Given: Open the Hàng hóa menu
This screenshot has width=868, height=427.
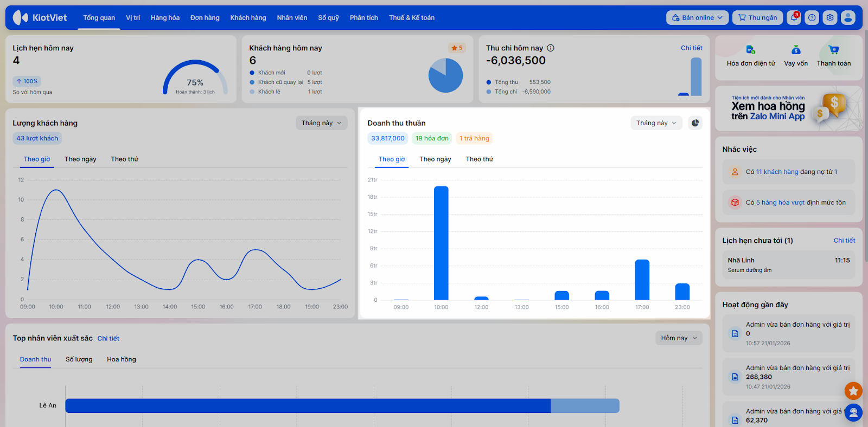Looking at the screenshot, I should point(165,18).
